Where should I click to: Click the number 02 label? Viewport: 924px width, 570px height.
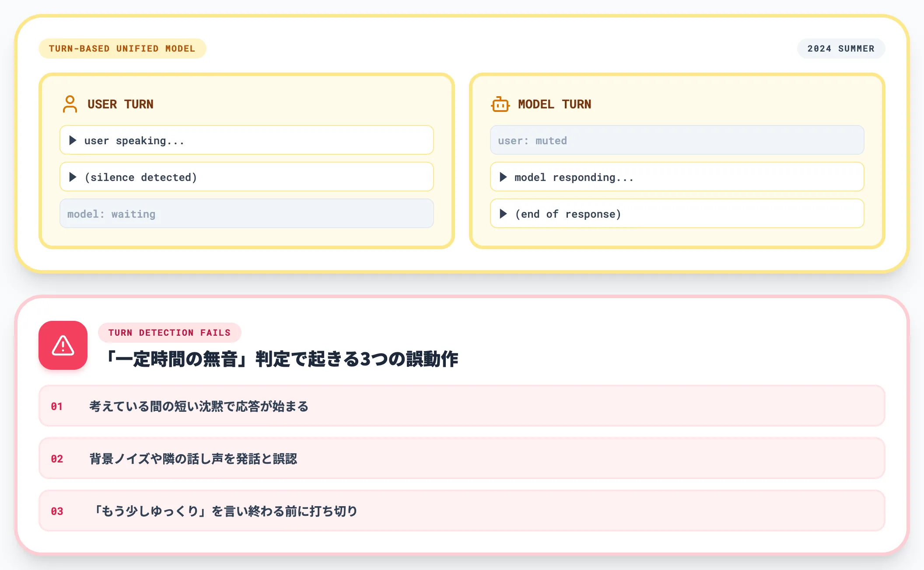(x=57, y=459)
